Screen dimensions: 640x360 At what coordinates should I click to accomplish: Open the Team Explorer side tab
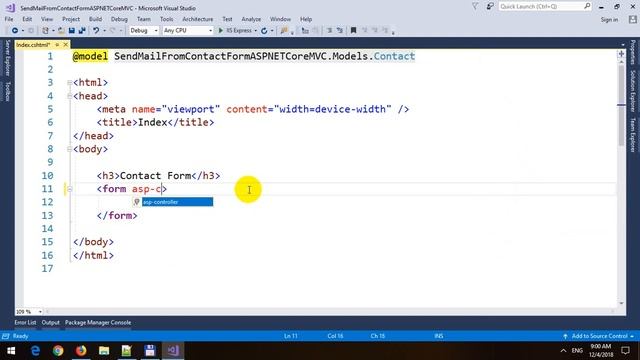coord(633,135)
